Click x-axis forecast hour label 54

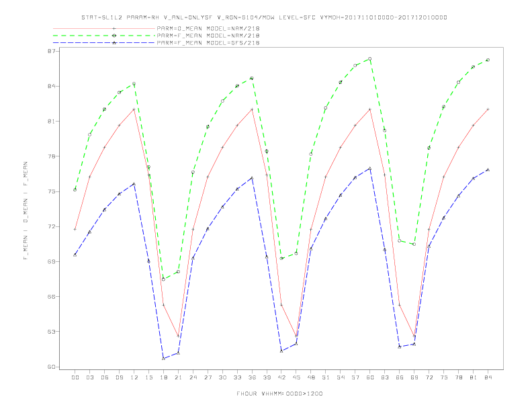click(x=341, y=377)
